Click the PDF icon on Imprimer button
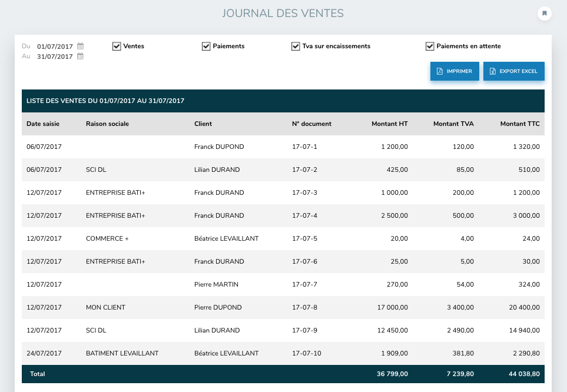The image size is (567, 392). point(440,71)
